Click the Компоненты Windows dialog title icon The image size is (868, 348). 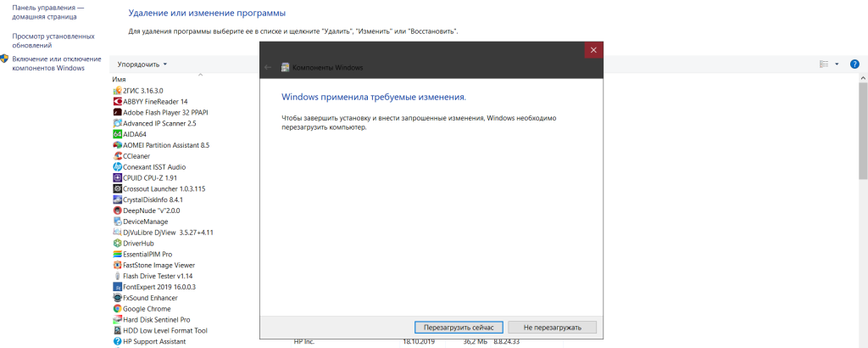(286, 68)
